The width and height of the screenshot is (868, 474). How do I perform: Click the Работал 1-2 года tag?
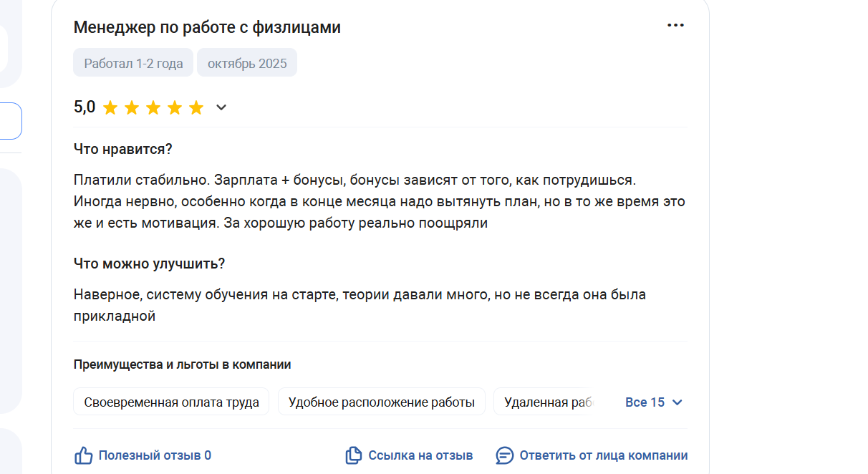coord(133,63)
